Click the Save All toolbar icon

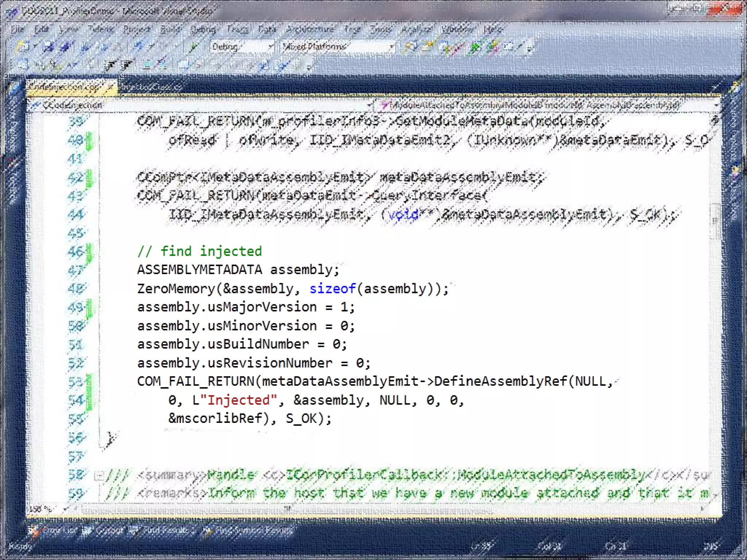tap(65, 47)
